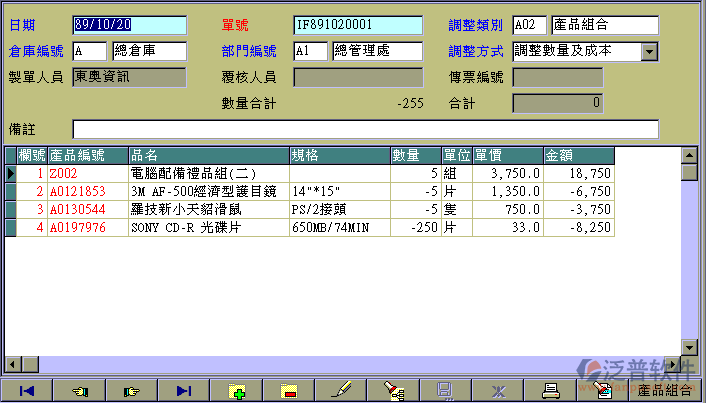Click the 數量 column header

[416, 156]
